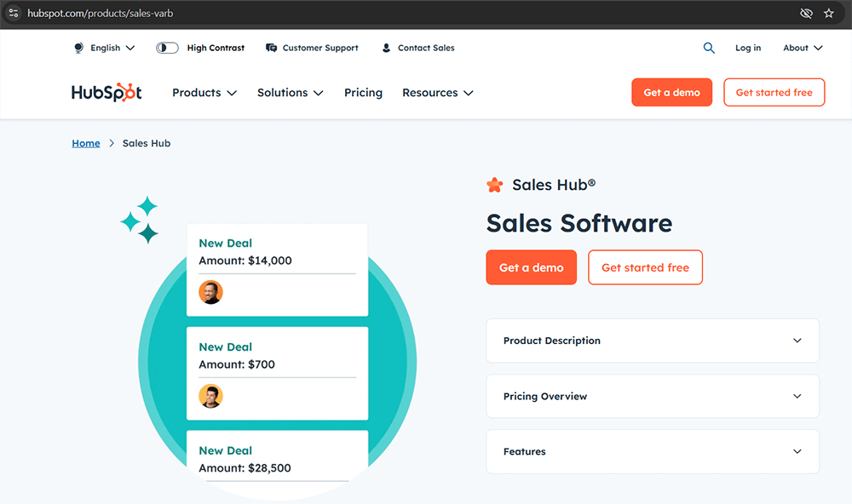The width and height of the screenshot is (852, 504).
Task: Open the About dropdown
Action: click(x=803, y=49)
